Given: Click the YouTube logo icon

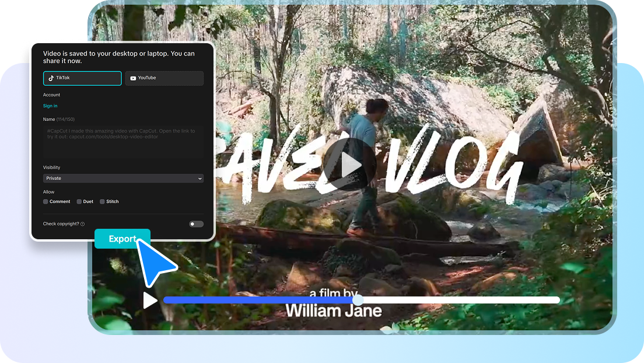Looking at the screenshot, I should (x=133, y=78).
